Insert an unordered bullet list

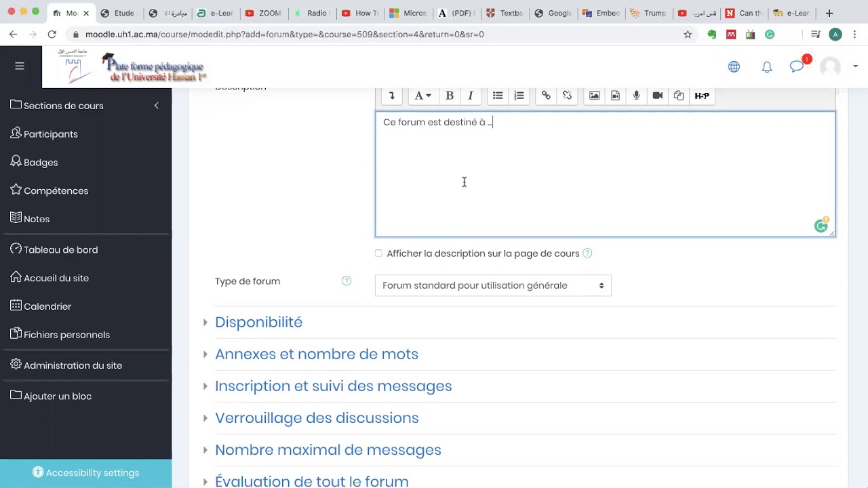(x=498, y=96)
